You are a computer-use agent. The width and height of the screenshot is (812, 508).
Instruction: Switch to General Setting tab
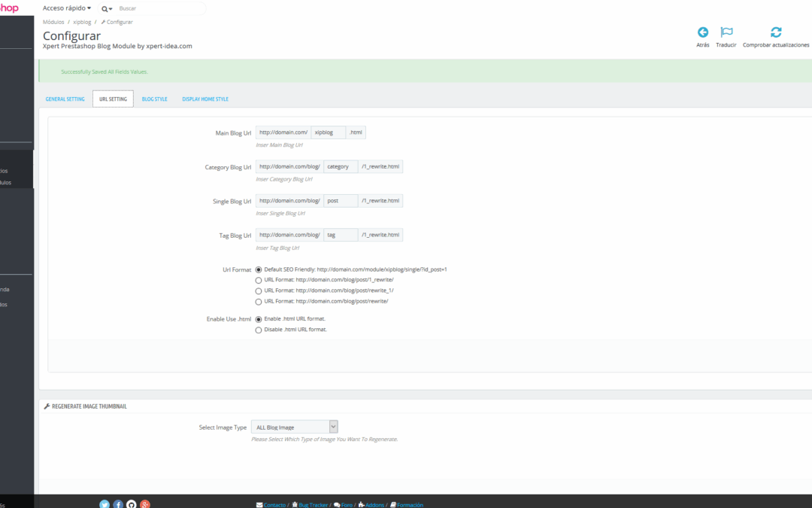pos(65,99)
